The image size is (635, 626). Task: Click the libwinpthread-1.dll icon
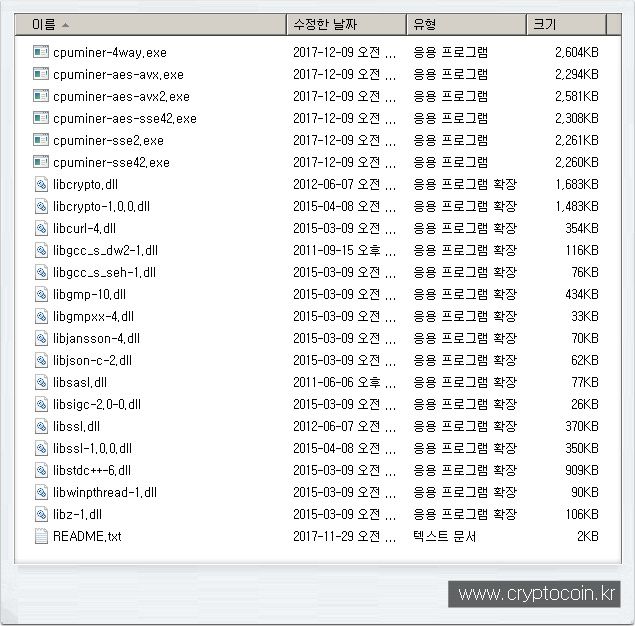41,492
